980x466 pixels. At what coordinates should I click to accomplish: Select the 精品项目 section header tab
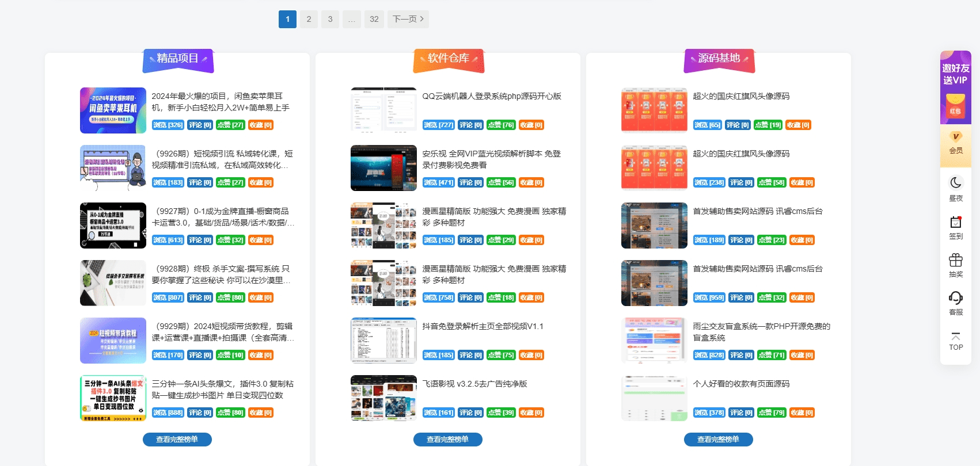pos(178,59)
